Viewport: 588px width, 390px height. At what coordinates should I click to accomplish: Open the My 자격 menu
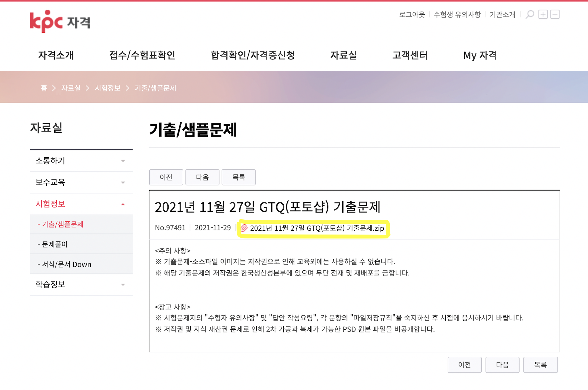[480, 55]
